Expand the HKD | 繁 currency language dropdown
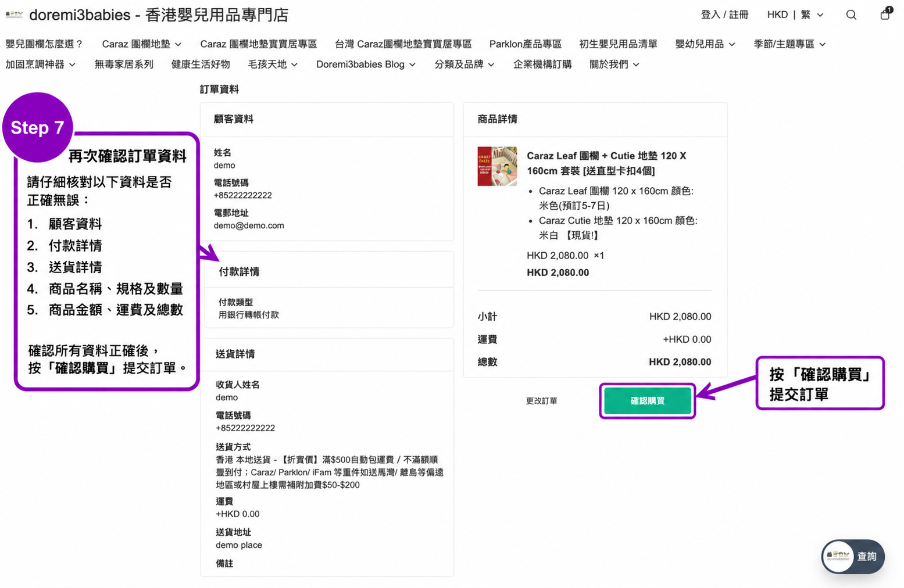904x588 pixels. (x=795, y=15)
